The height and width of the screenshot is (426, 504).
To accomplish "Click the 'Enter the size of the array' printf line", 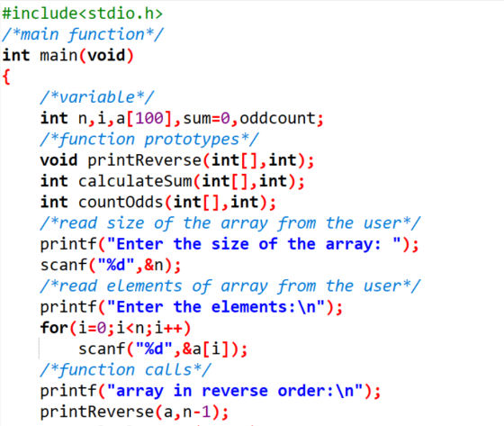I will 229,244.
